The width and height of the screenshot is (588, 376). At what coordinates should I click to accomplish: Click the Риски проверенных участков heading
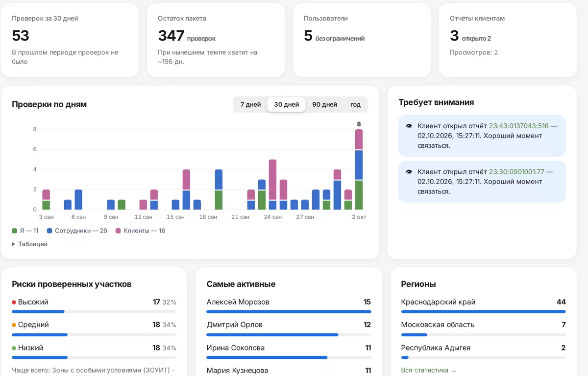pyautogui.click(x=72, y=284)
